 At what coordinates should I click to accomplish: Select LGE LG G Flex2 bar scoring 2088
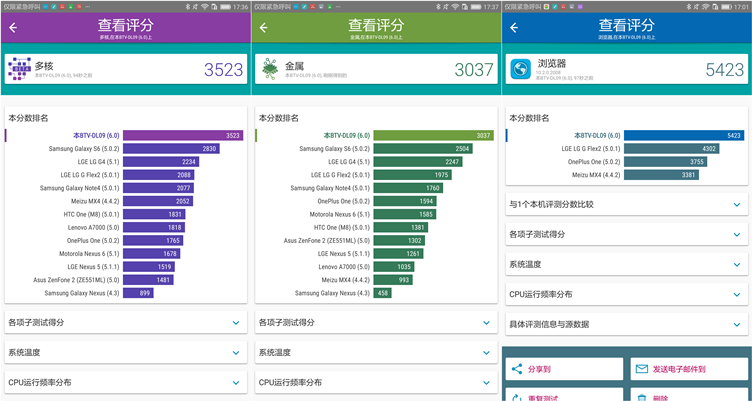coord(158,175)
